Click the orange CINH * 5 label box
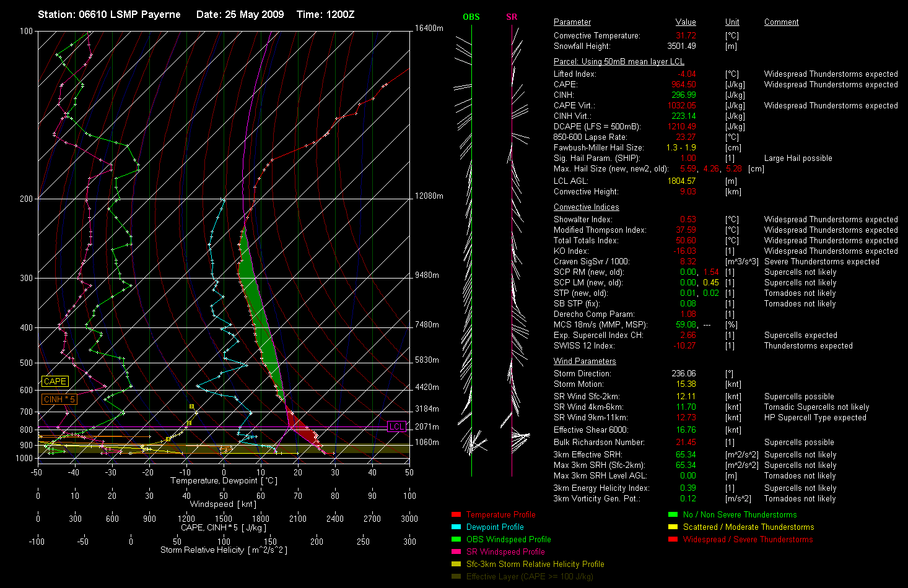 click(59, 399)
